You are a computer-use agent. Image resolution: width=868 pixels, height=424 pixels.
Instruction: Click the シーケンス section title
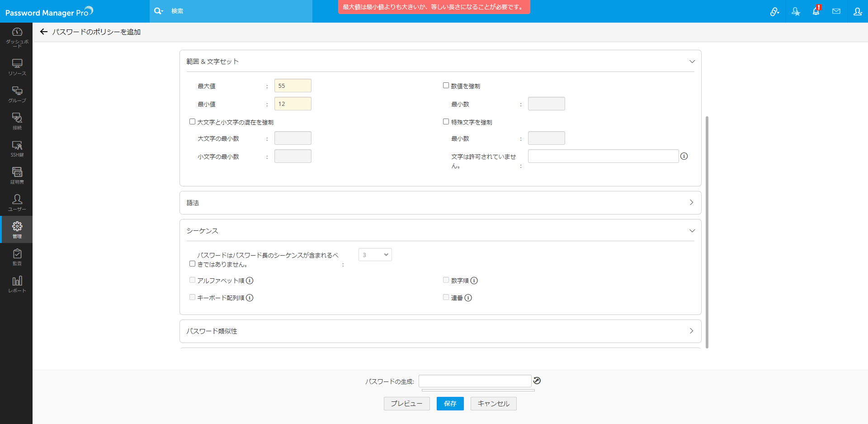click(203, 231)
